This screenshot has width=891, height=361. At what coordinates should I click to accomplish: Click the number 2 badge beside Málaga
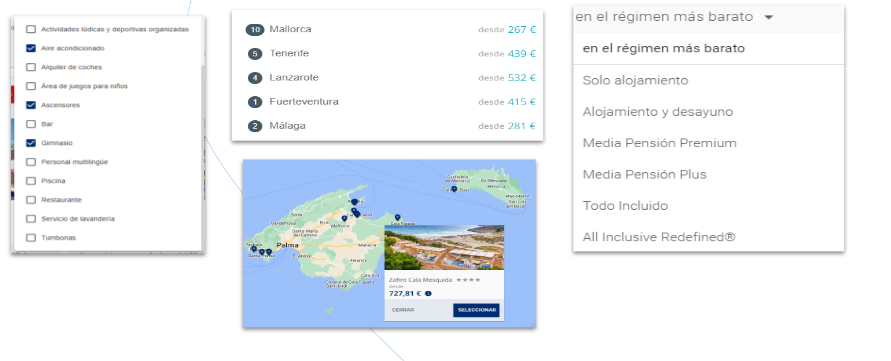[x=255, y=126]
